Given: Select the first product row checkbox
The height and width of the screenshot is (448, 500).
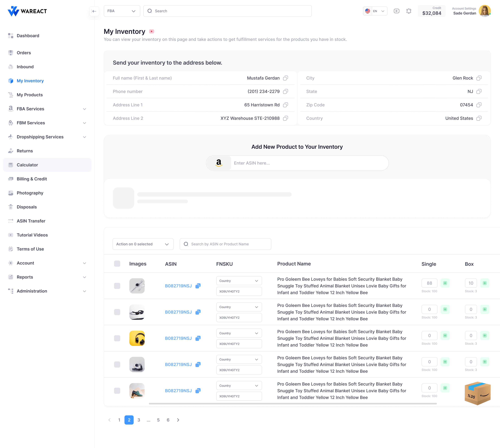Looking at the screenshot, I should [x=117, y=286].
